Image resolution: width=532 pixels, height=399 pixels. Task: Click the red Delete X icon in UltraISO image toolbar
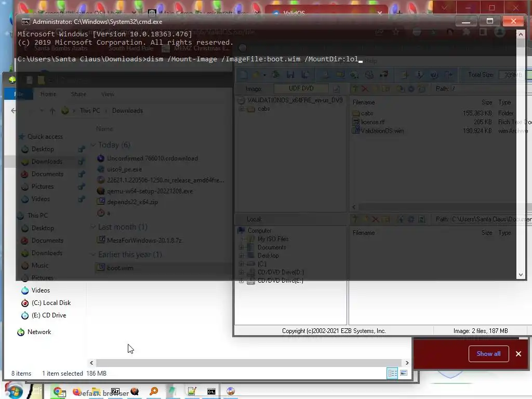pos(365,89)
